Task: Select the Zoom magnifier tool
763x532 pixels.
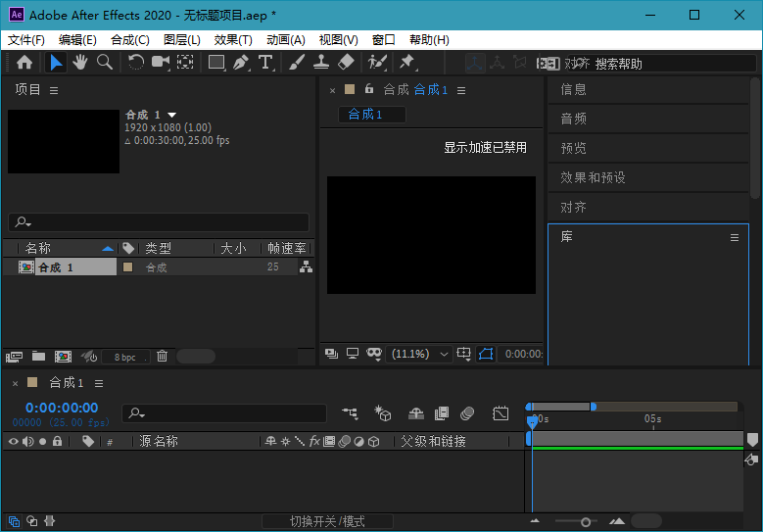Action: pyautogui.click(x=104, y=63)
